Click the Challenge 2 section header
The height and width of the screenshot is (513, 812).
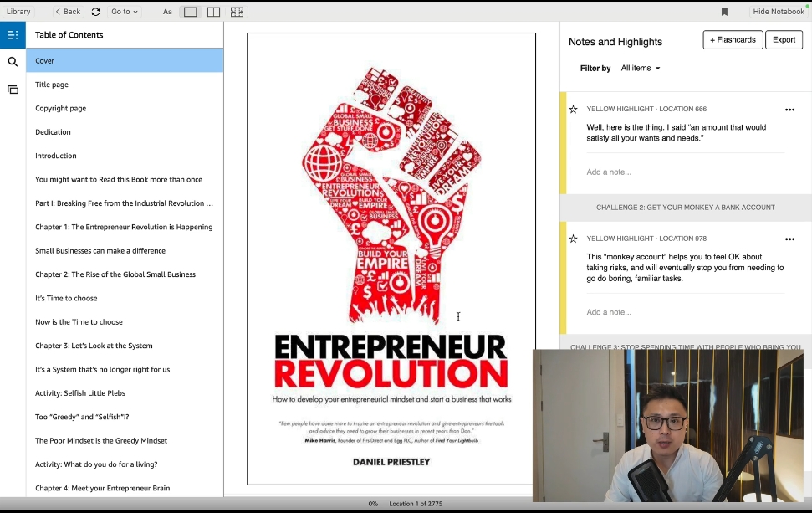686,208
